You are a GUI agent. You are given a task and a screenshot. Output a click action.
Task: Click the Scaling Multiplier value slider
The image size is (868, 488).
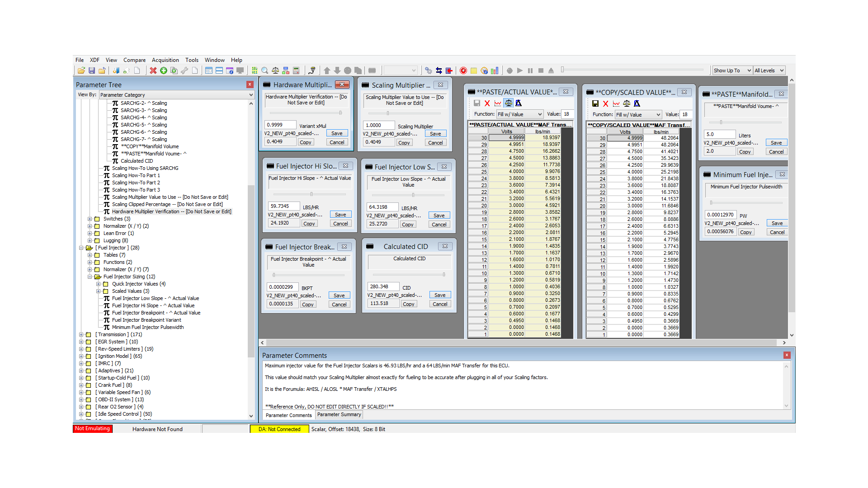pos(387,113)
